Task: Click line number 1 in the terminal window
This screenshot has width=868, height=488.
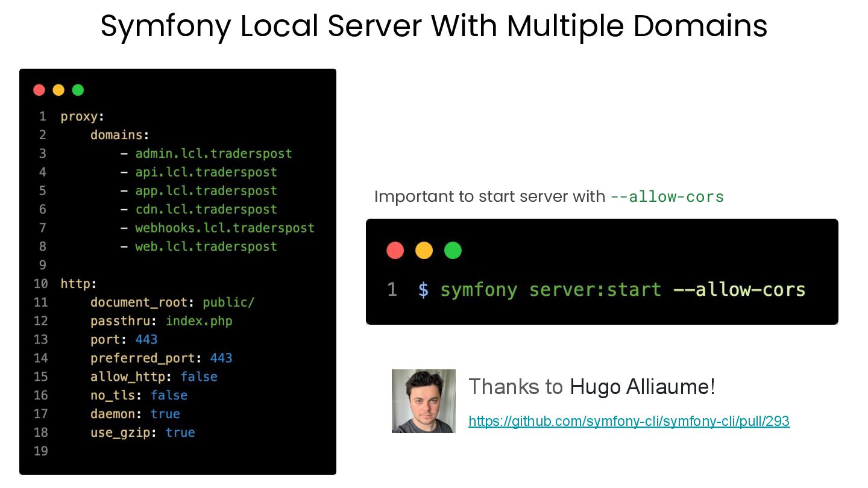Action: tap(392, 290)
